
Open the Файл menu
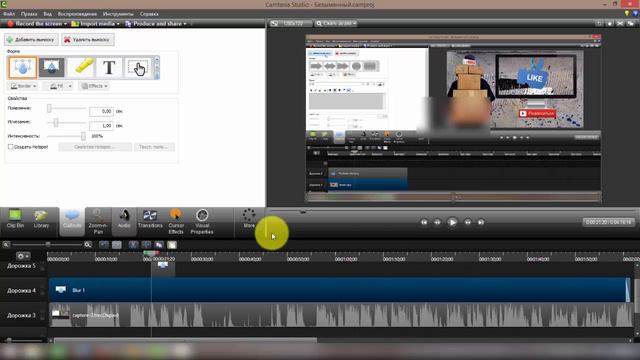[9, 14]
